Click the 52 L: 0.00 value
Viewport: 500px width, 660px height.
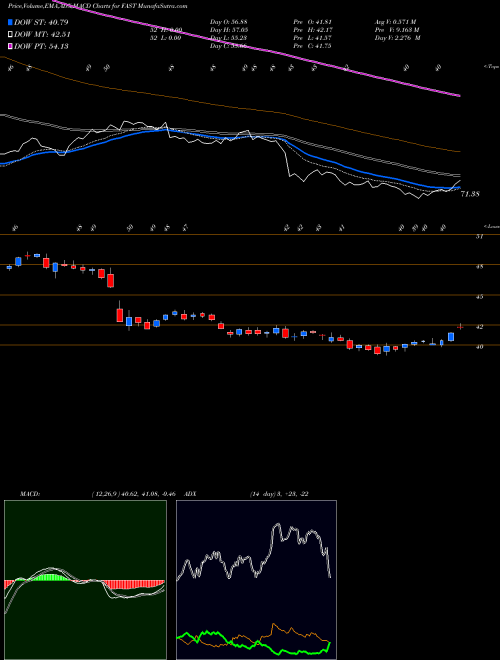coord(165,38)
